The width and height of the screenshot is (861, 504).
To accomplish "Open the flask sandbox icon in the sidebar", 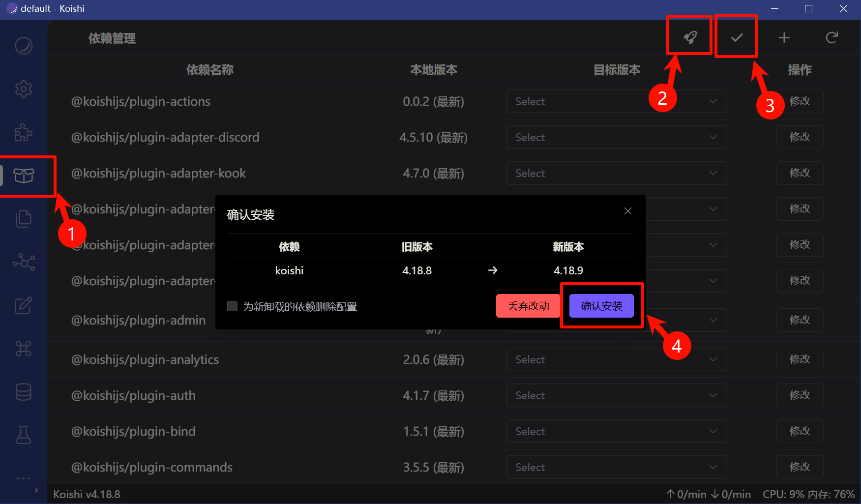I will click(24, 435).
